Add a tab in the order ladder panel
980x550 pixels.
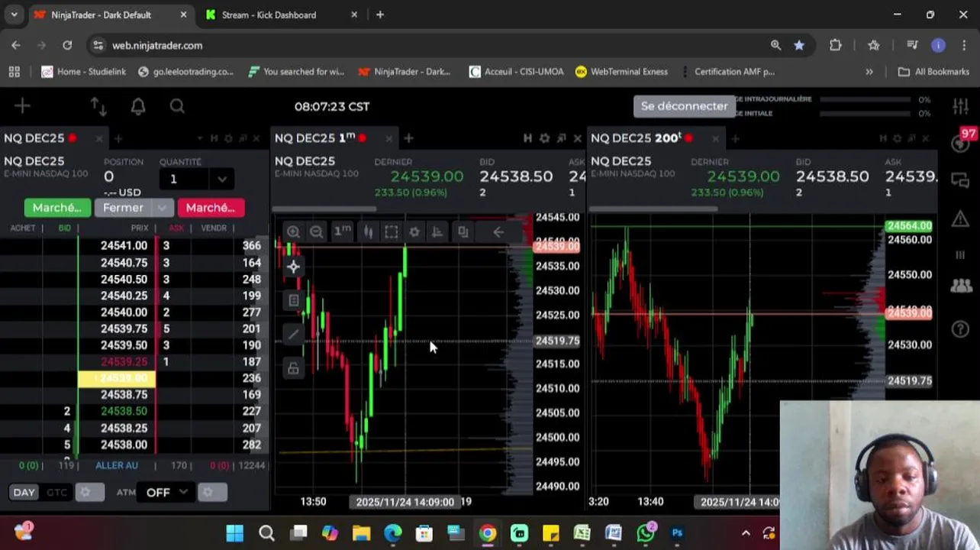(118, 138)
